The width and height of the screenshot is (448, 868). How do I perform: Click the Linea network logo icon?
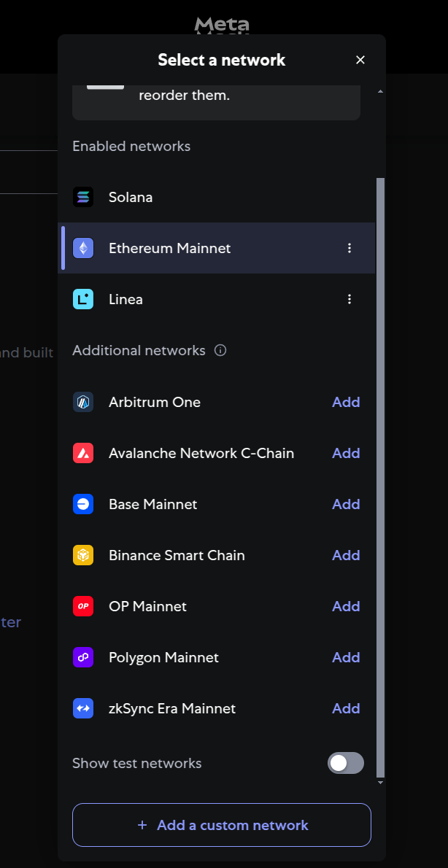[x=83, y=299]
